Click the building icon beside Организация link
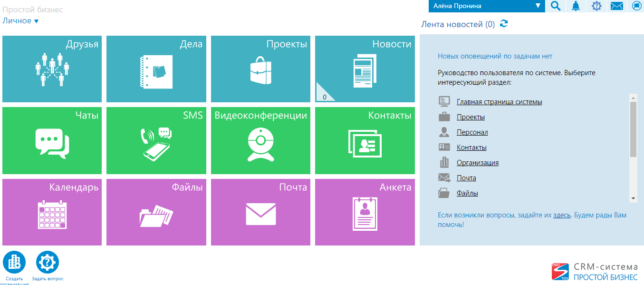644x285 pixels. 444,162
